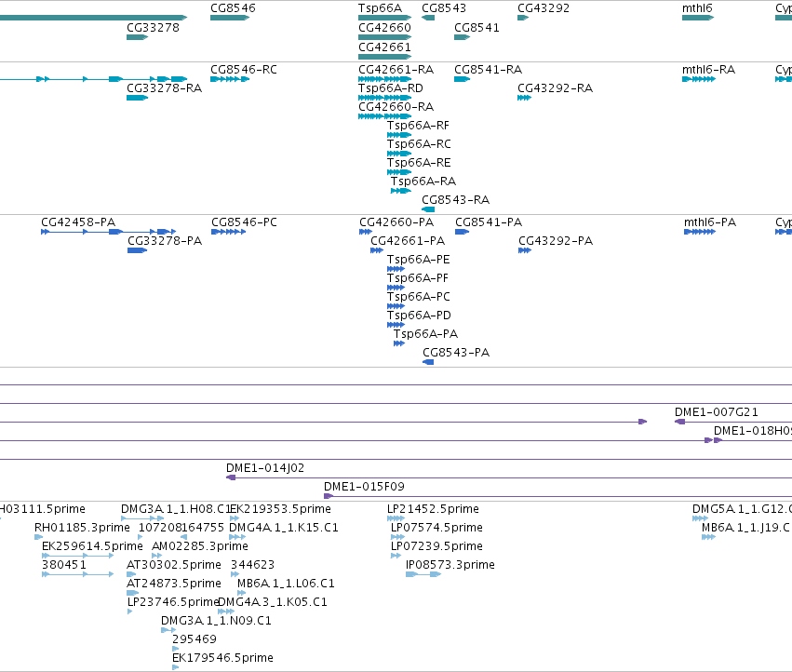Click the CG33278-PA protein label
The height and width of the screenshot is (672, 792).
pos(165,240)
